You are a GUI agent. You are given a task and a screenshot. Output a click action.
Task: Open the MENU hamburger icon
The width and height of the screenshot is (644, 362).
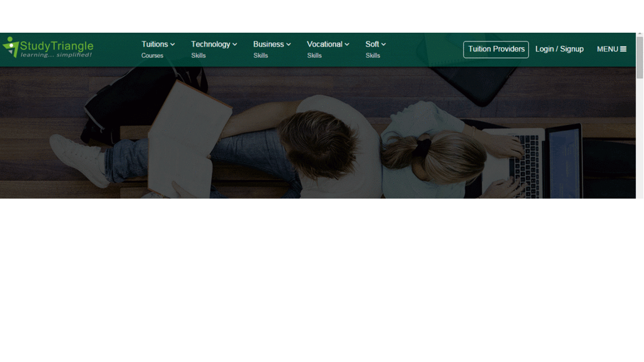pos(623,49)
